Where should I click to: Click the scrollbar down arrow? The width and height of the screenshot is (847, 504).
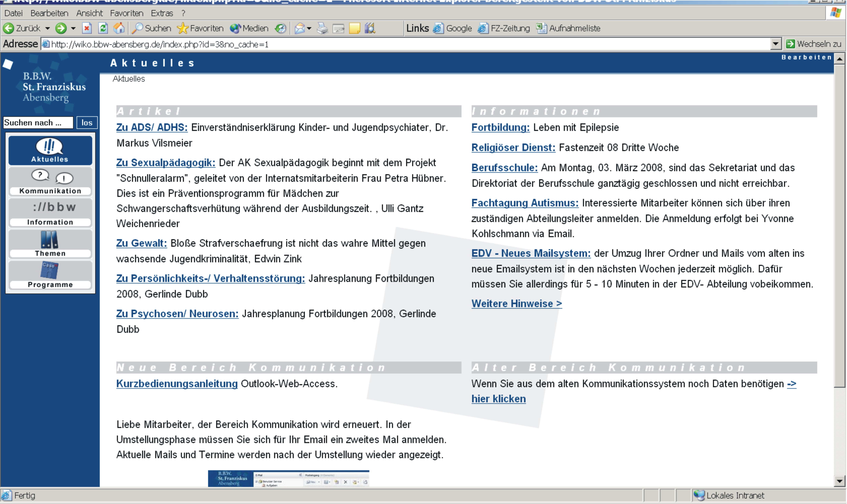839,481
